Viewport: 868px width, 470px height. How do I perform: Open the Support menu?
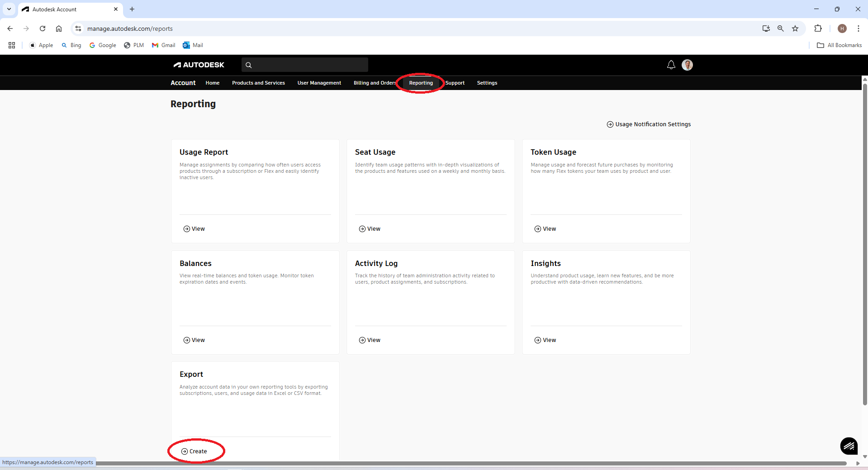(455, 83)
